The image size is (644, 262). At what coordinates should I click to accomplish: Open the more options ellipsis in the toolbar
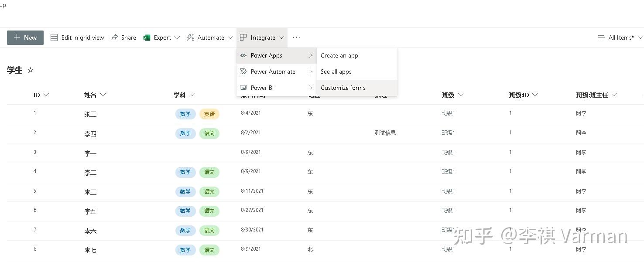[296, 37]
